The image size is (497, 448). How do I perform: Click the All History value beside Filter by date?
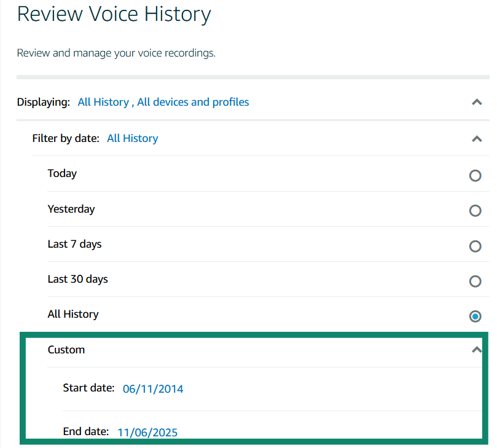tap(133, 138)
